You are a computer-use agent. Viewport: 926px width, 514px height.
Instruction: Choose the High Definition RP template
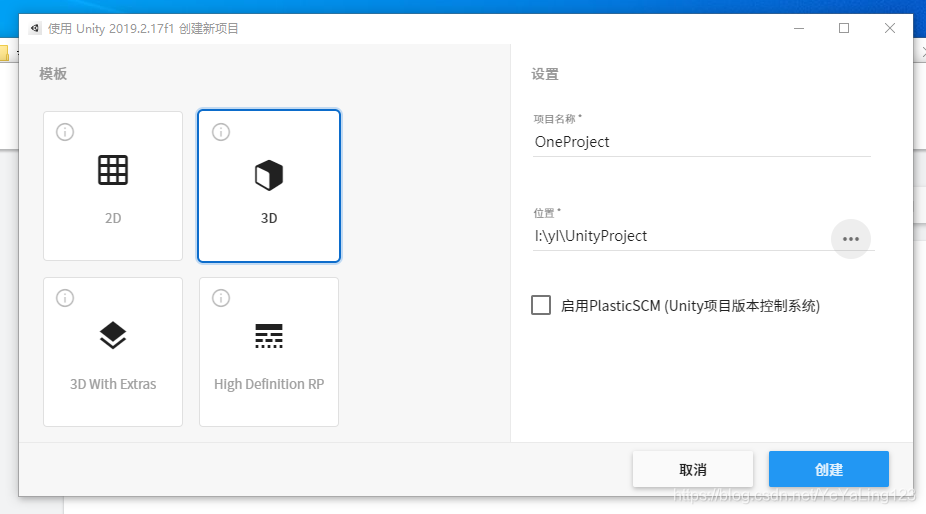pos(269,352)
